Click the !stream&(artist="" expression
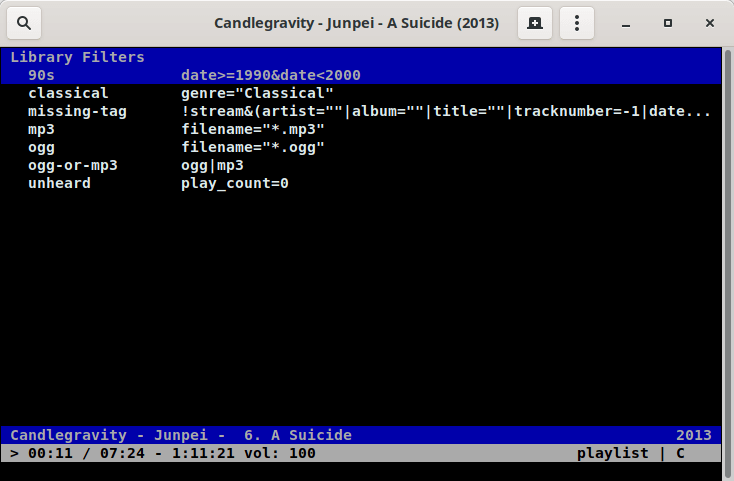 point(446,111)
